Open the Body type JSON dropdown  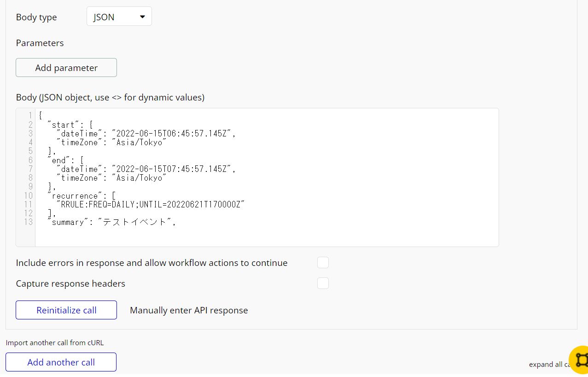[x=119, y=17]
